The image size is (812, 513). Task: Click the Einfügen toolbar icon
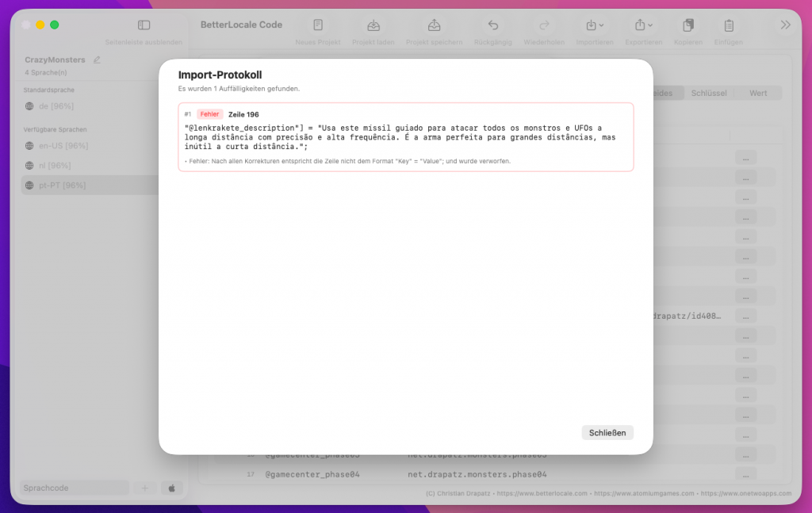click(729, 25)
